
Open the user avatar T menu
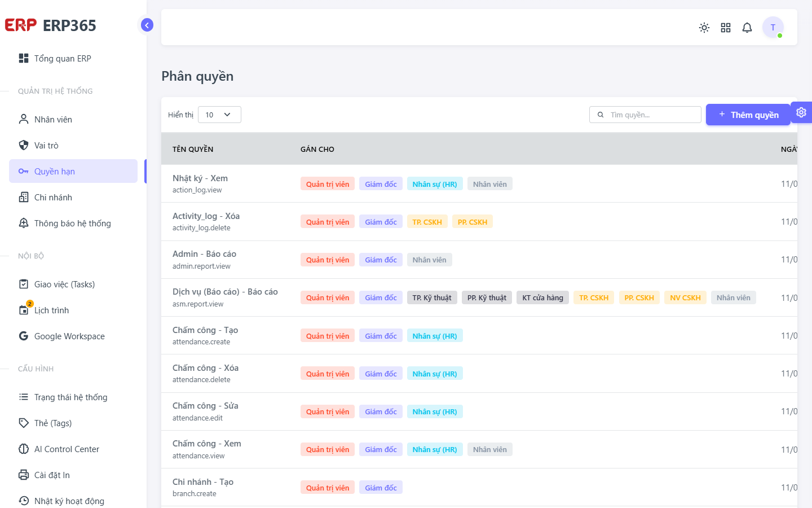click(773, 27)
